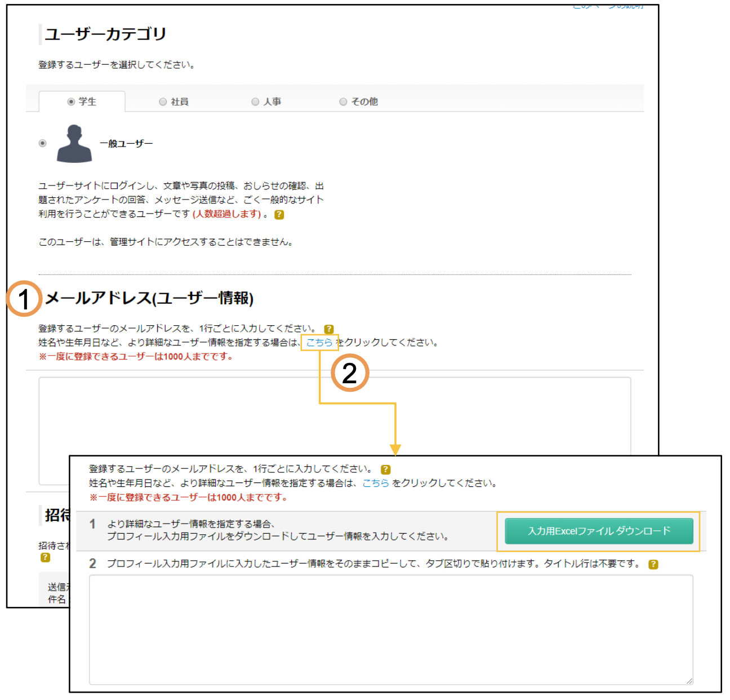Image resolution: width=730 pixels, height=700 pixels.
Task: Click 入力用Excelファイル ダウンロード button
Action: click(599, 531)
